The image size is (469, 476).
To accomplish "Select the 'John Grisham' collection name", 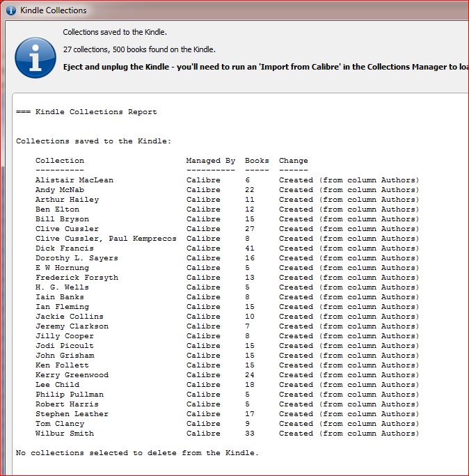I will (65, 355).
